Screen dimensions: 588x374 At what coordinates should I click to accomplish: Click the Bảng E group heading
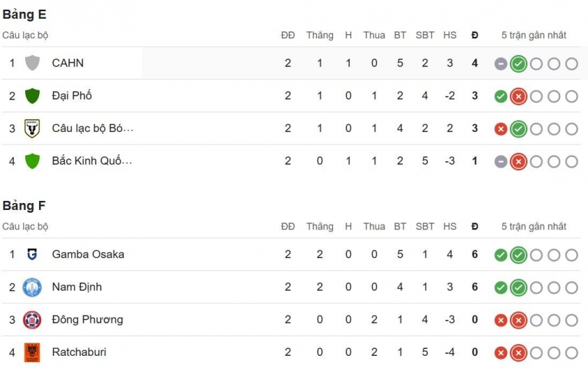24,15
